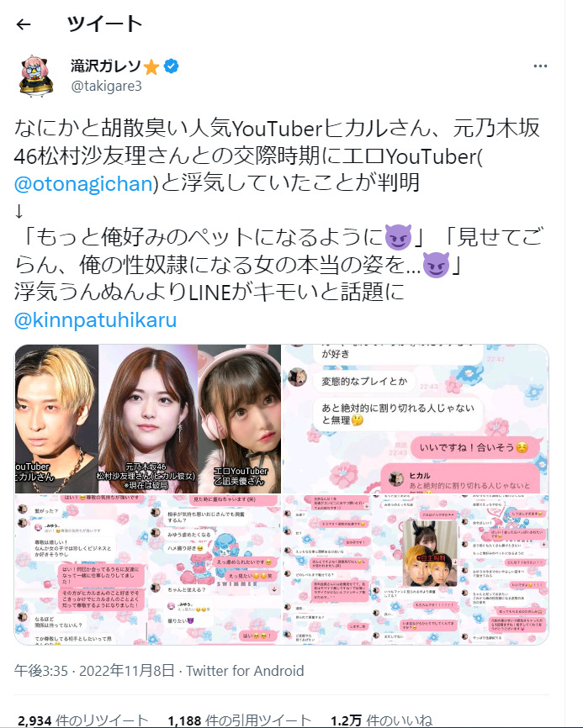Open the bottom-right chat screenshot image

pos(416,569)
